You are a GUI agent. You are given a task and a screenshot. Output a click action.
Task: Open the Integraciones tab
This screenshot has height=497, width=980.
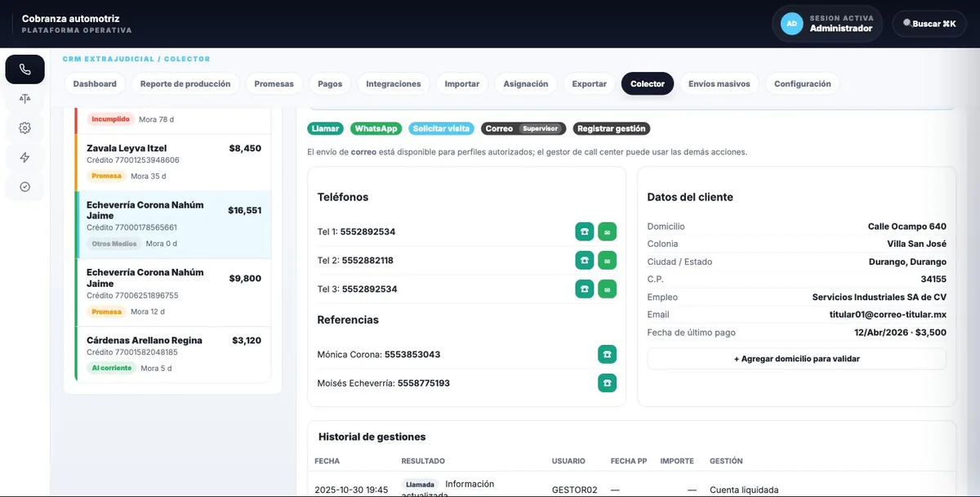[x=394, y=83]
